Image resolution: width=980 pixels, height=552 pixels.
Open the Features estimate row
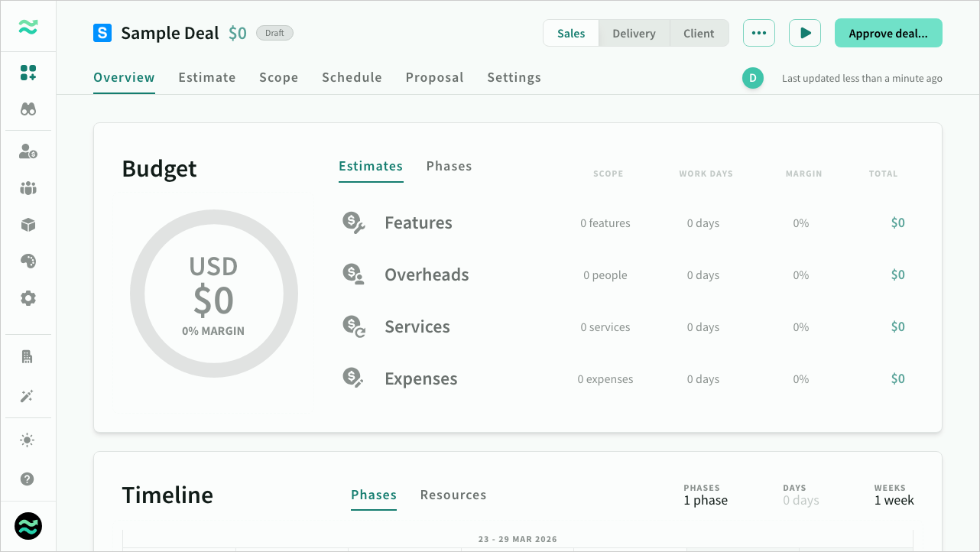pyautogui.click(x=418, y=223)
